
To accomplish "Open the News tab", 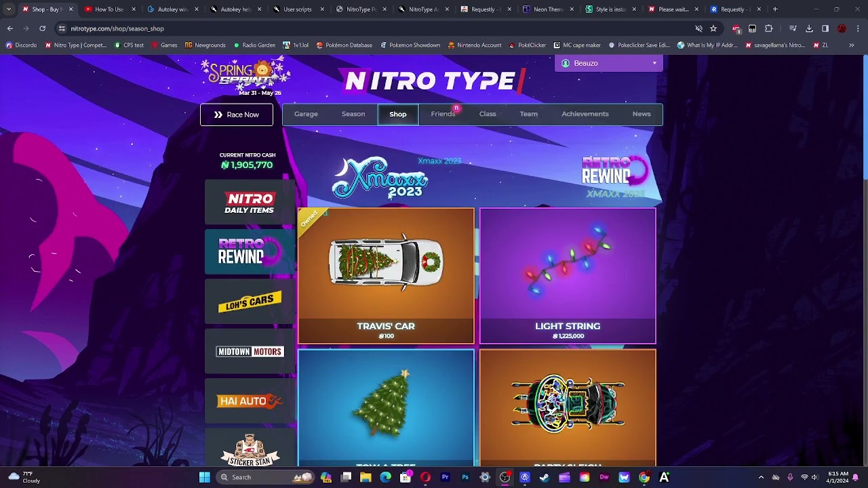I will tap(642, 114).
